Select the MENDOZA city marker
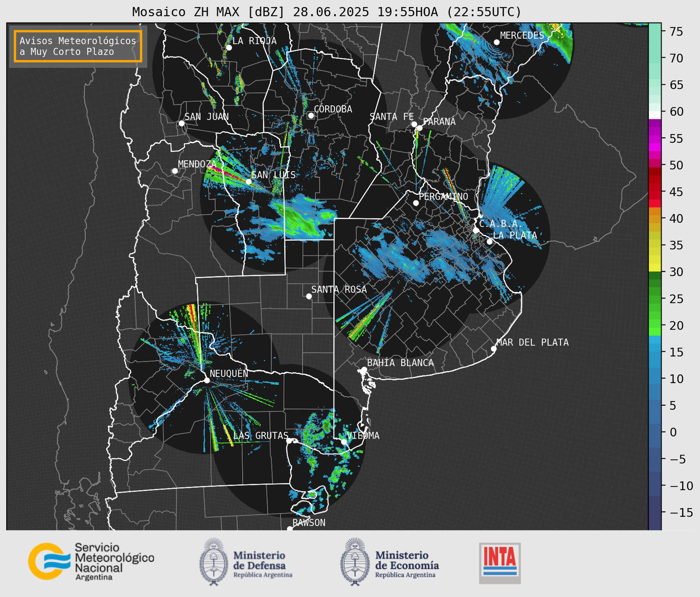This screenshot has width=700, height=597. pyautogui.click(x=175, y=171)
